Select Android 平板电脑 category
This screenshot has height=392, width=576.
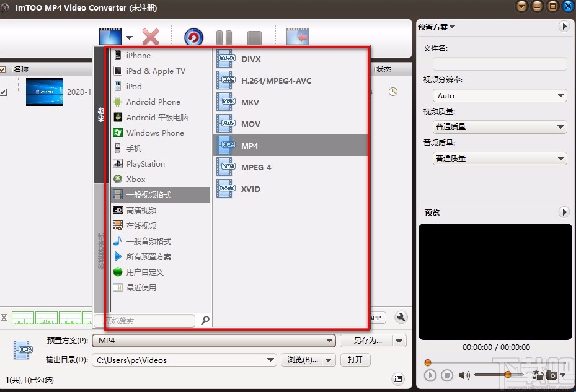161,117
